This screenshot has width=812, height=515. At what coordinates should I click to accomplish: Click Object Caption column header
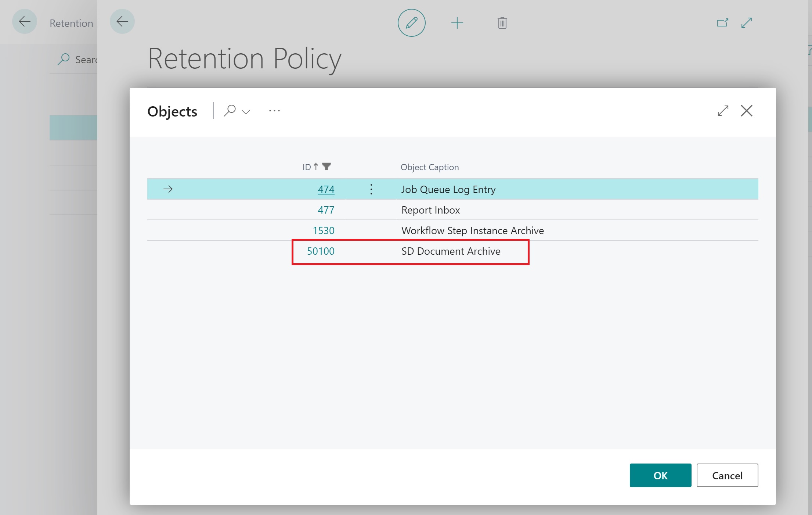click(x=429, y=167)
